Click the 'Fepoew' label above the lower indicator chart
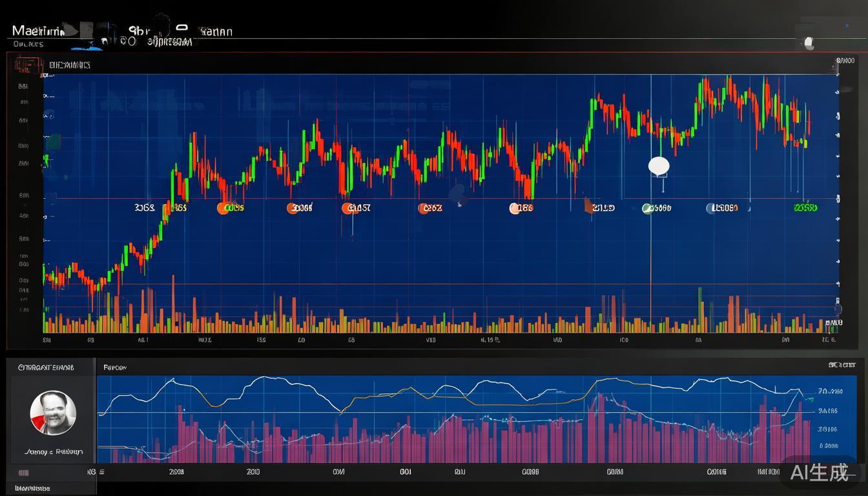This screenshot has height=496, width=868. [x=115, y=367]
